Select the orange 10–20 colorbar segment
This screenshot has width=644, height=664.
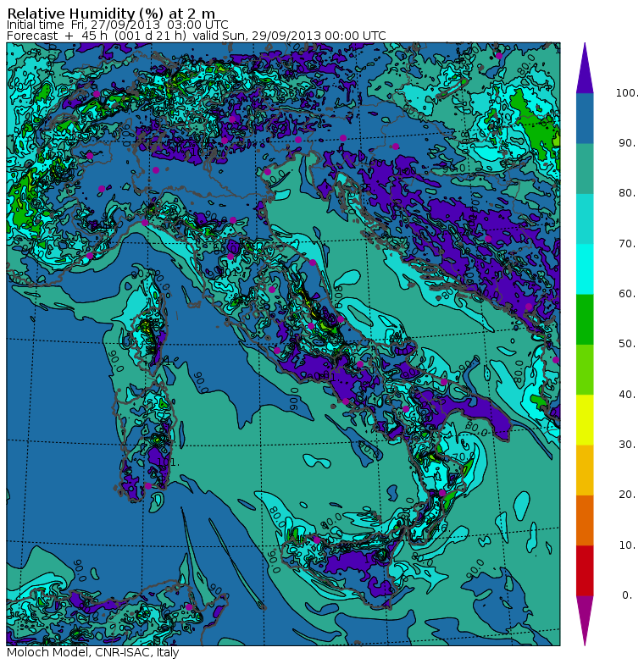(x=585, y=520)
